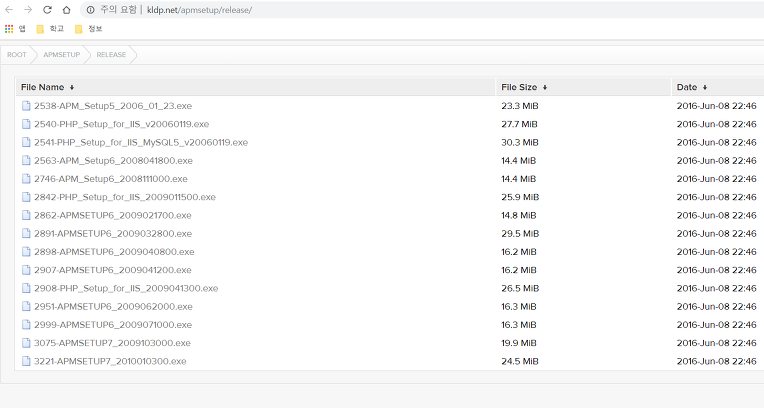The image size is (764, 408).
Task: Reload the page with the refresh icon
Action: pos(47,10)
